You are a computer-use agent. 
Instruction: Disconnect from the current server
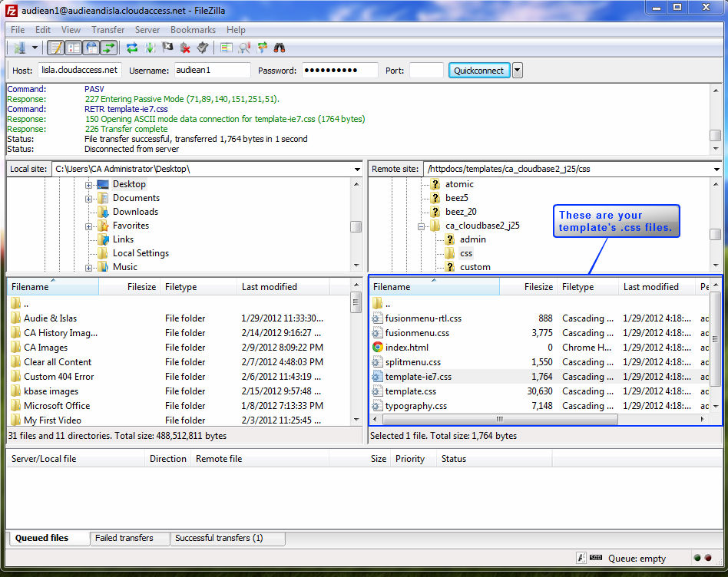(185, 48)
